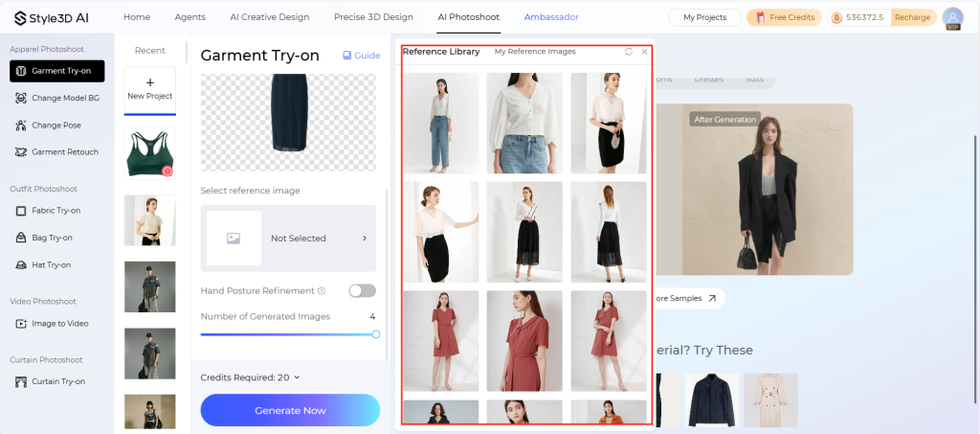This screenshot has height=434, width=980.
Task: Open the More Samples link
Action: [683, 298]
